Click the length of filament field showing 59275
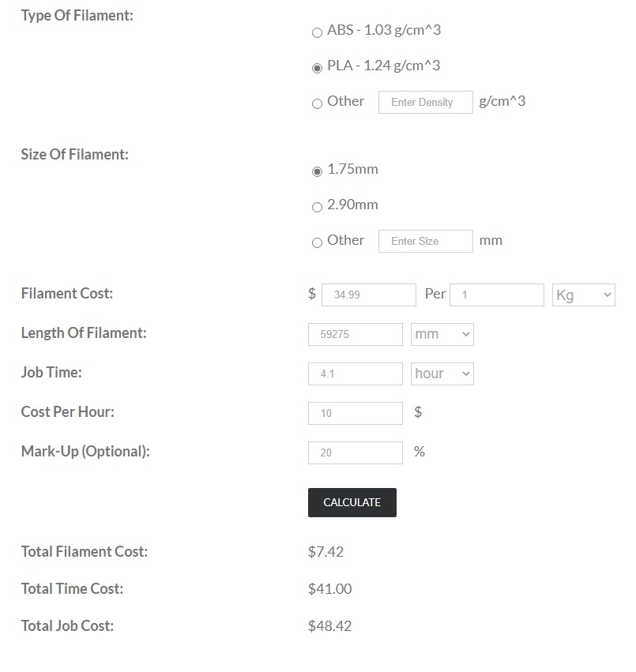This screenshot has height=672, width=636. coord(355,334)
